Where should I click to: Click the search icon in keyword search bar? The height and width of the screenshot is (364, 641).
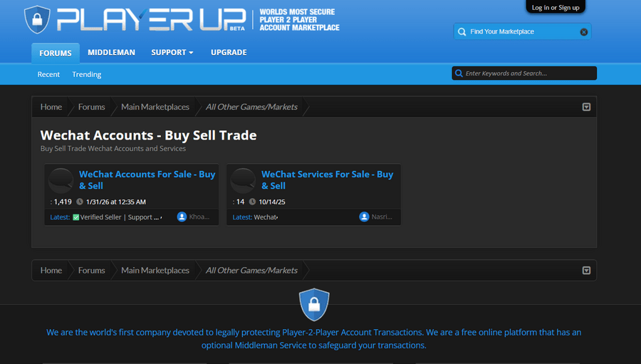(458, 73)
